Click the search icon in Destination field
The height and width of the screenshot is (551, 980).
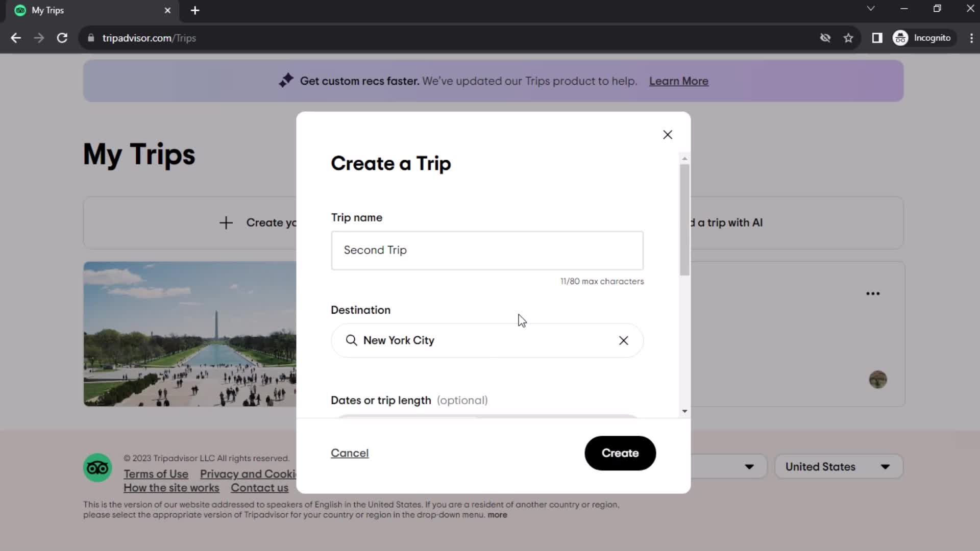[351, 340]
